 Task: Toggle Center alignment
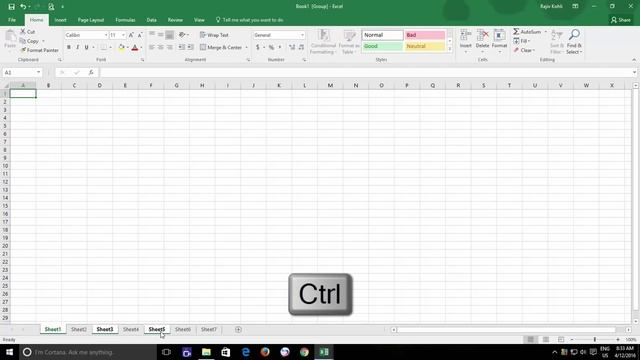click(161, 47)
